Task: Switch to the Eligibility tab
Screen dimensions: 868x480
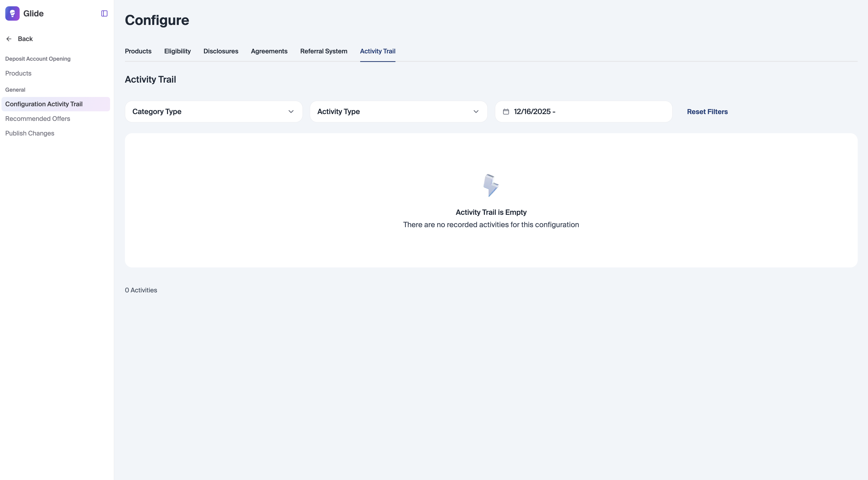Action: [177, 51]
